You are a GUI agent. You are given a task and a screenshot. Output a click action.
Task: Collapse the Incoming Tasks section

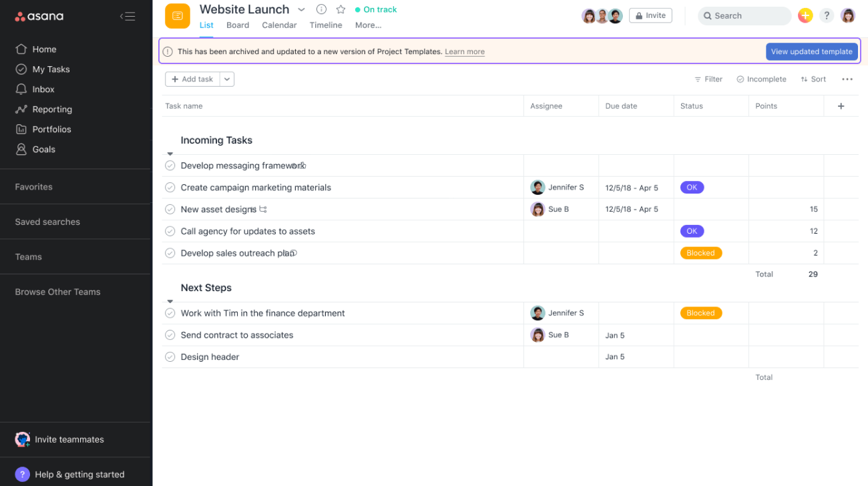coord(170,154)
